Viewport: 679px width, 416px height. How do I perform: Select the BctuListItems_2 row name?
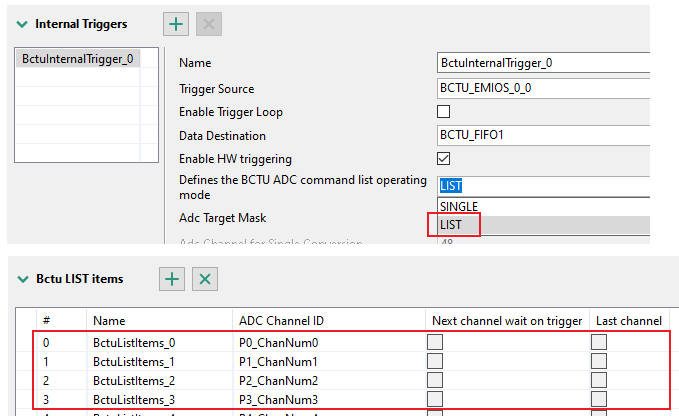[133, 381]
